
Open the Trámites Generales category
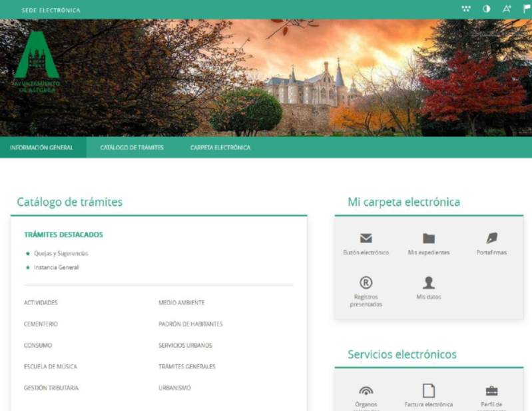[187, 366]
